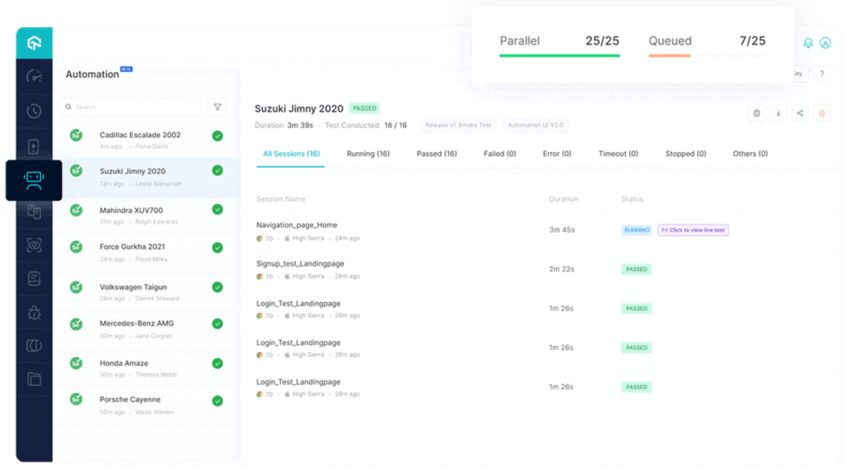Click the build search input field
This screenshot has width=868, height=469.
pos(131,107)
